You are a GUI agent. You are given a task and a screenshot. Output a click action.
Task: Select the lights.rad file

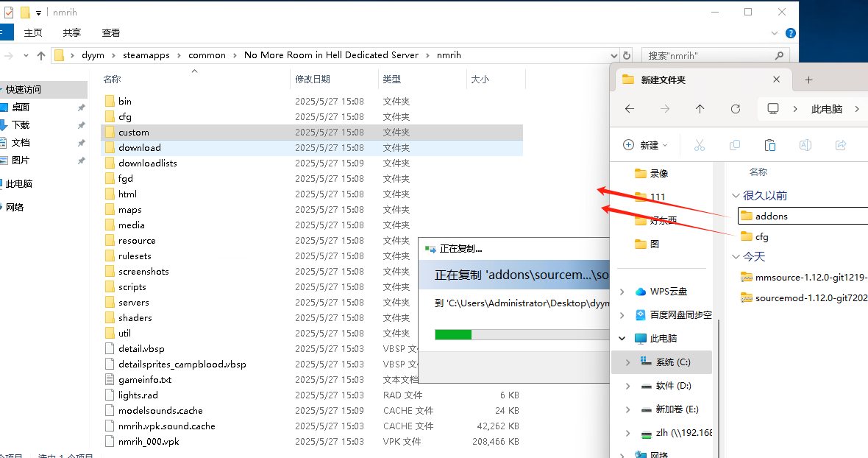tap(138, 395)
